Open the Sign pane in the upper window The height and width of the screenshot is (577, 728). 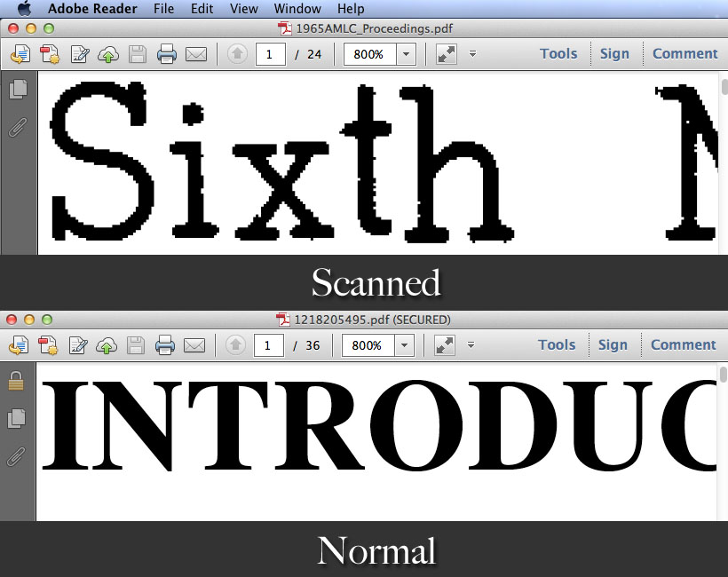(x=614, y=54)
